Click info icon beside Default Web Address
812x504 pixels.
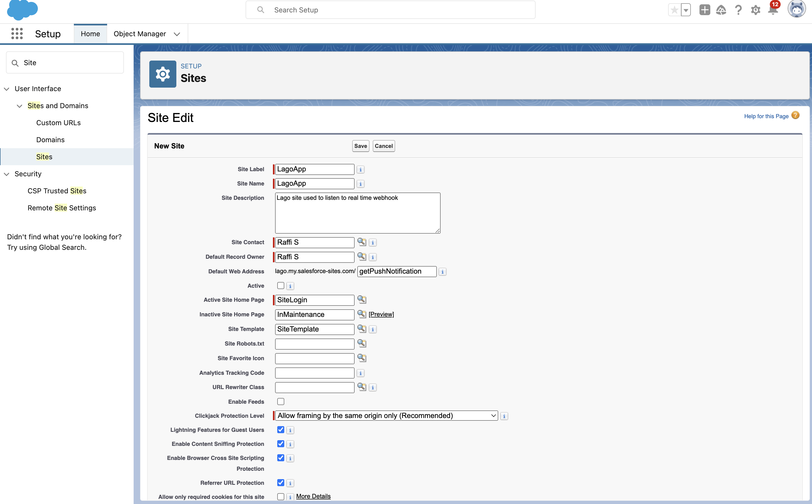[x=443, y=272]
